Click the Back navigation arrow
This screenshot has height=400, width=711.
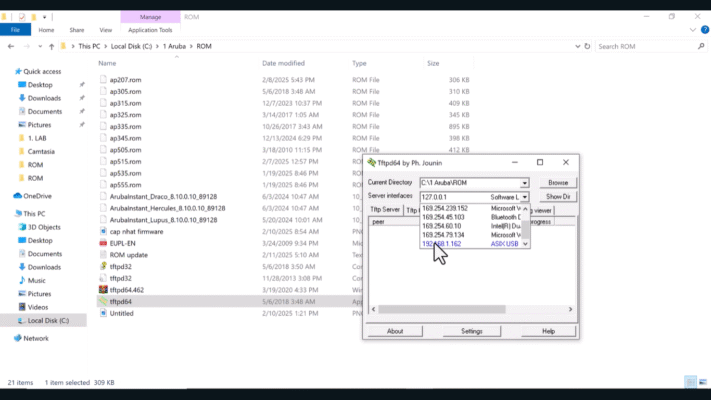point(11,46)
